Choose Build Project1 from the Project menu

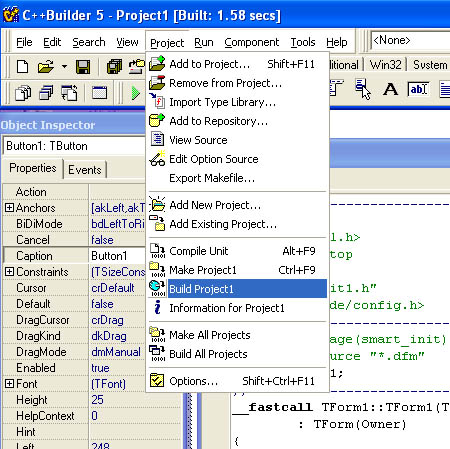[x=237, y=289]
